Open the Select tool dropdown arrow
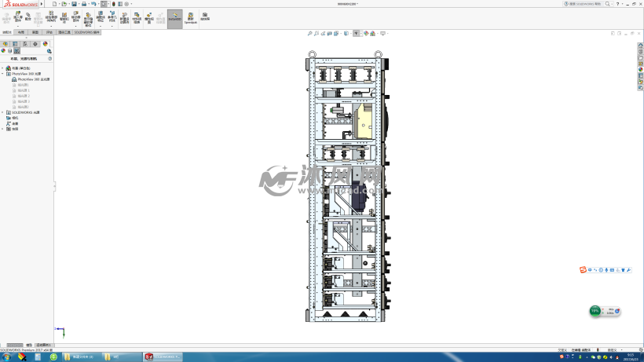Viewport: 644px width, 362px height. click(x=109, y=4)
